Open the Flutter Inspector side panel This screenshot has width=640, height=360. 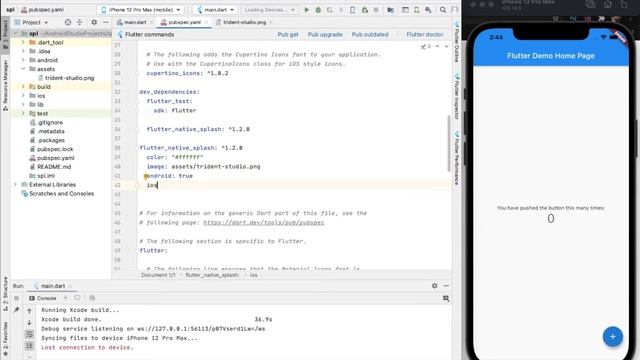coord(457,97)
